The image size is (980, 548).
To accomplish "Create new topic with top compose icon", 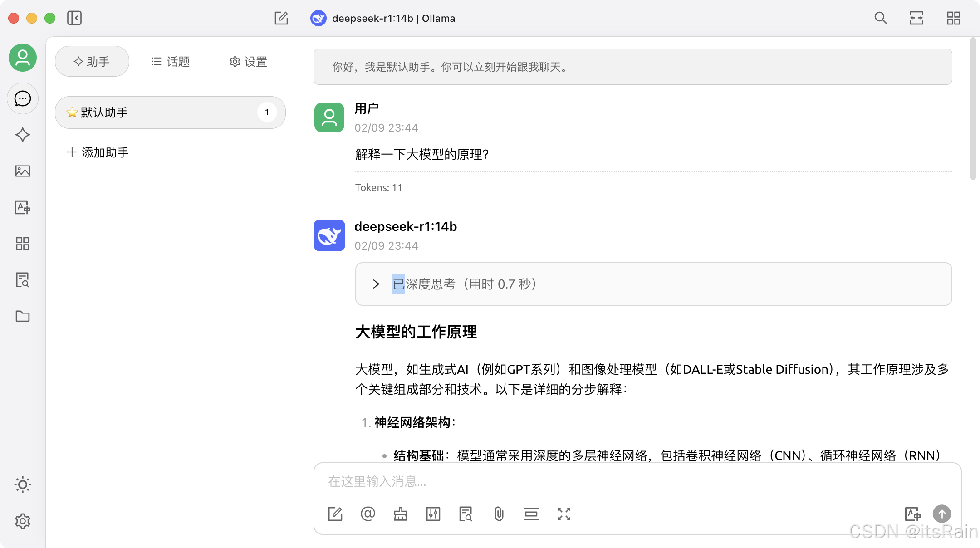I will (281, 18).
